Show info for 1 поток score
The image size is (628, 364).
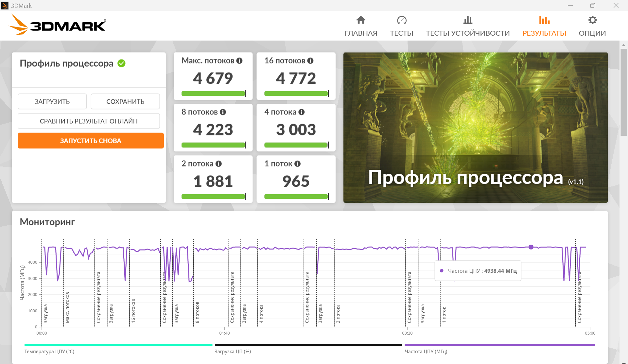[297, 164]
